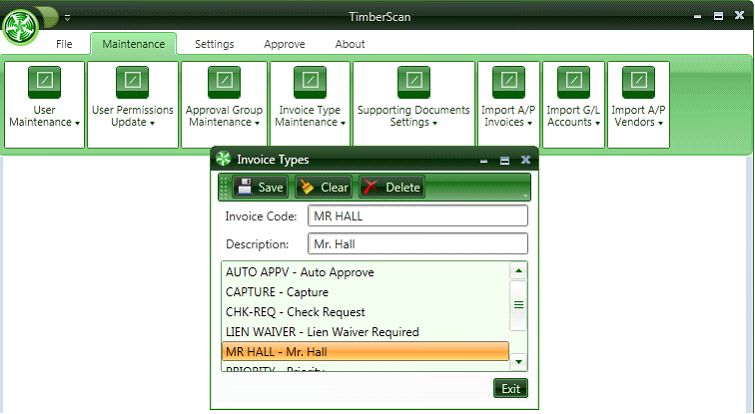
Task: Click into the Invoice Code field
Action: coord(417,216)
